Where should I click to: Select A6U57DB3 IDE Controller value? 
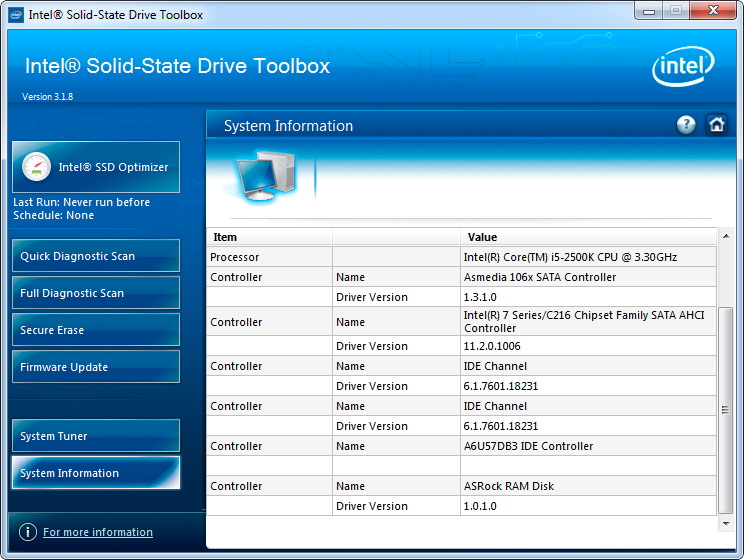588,446
